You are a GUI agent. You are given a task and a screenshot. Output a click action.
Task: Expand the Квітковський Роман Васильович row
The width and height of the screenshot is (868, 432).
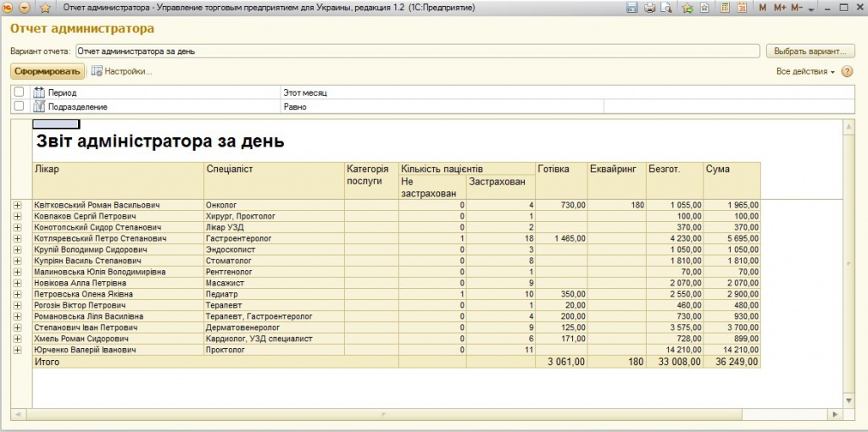[17, 205]
